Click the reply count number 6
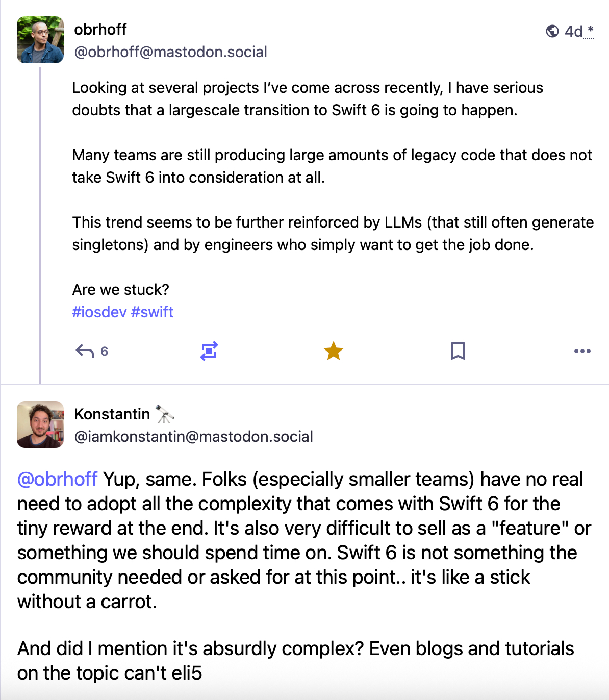The height and width of the screenshot is (700, 609). click(104, 351)
